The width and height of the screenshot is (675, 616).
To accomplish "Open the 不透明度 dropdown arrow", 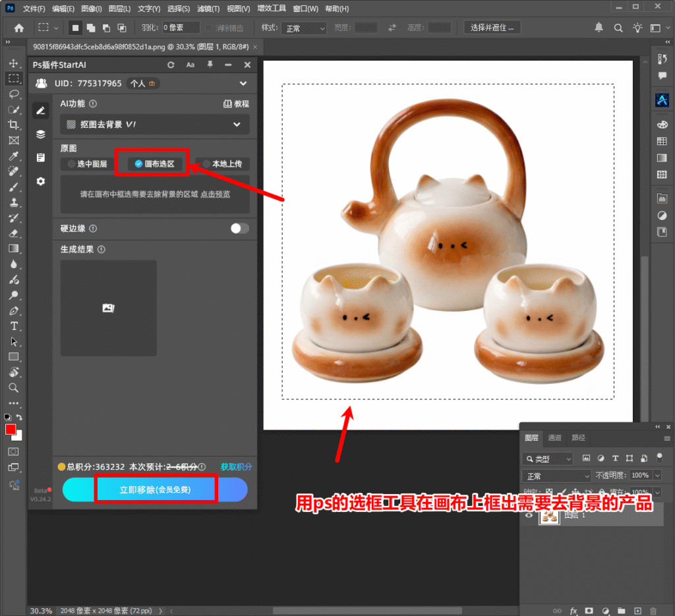I will point(657,475).
